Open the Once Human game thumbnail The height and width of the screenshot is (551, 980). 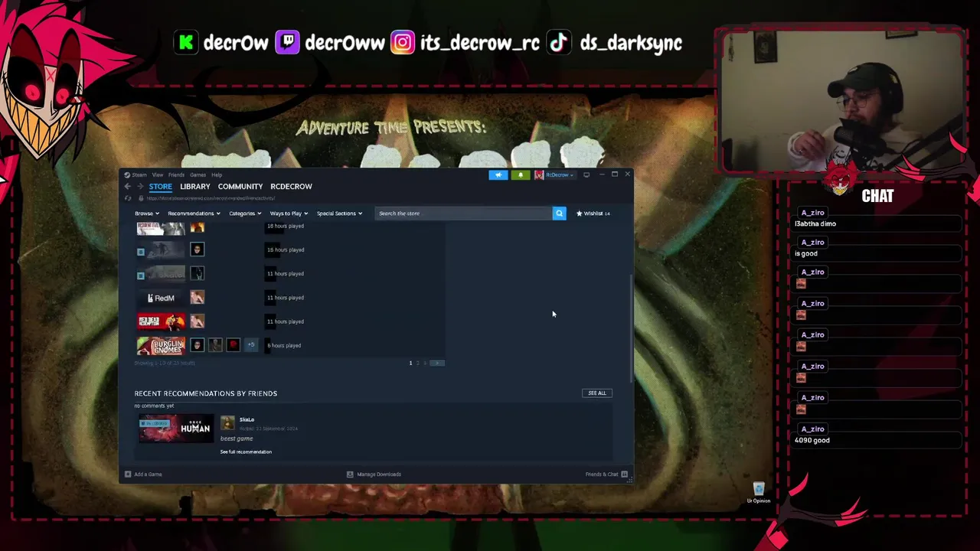175,429
